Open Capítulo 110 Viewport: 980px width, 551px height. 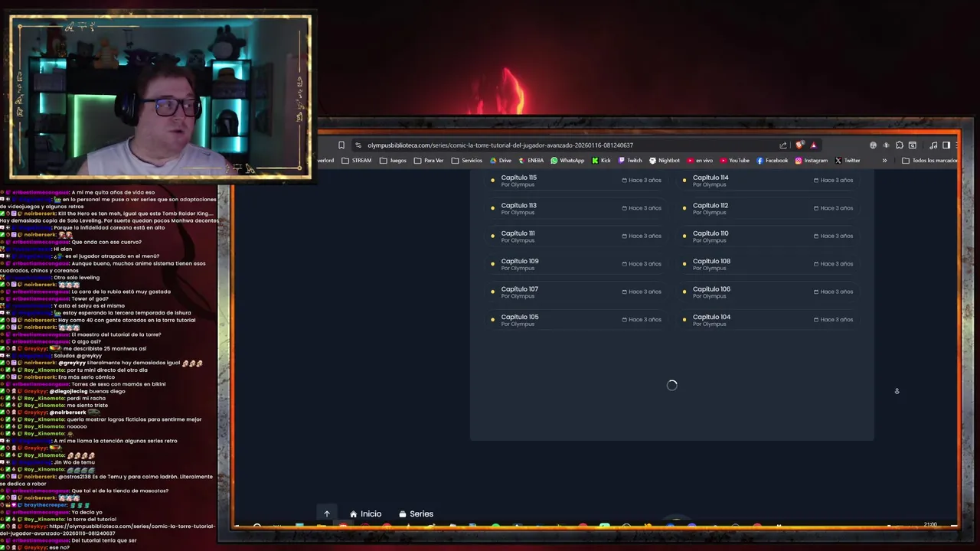point(768,236)
